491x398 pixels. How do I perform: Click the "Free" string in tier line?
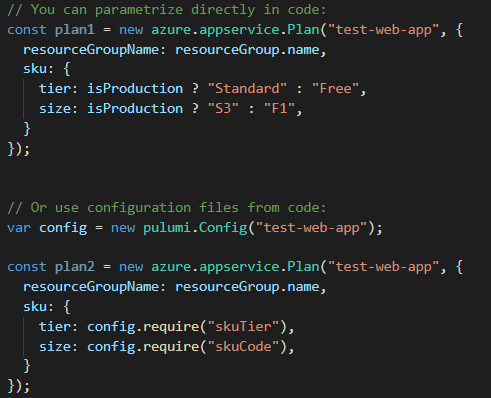pos(335,89)
